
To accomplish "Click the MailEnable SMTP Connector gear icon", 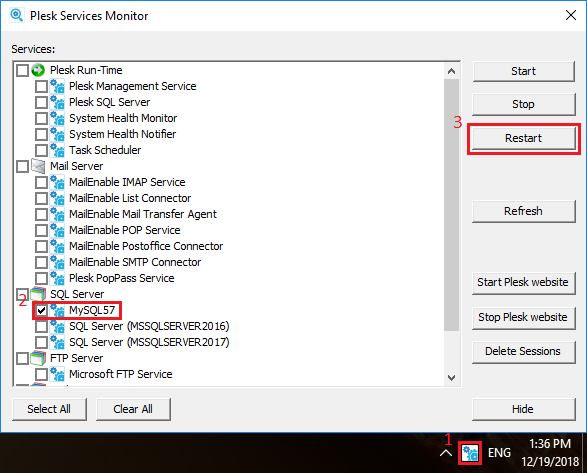I will tap(57, 262).
